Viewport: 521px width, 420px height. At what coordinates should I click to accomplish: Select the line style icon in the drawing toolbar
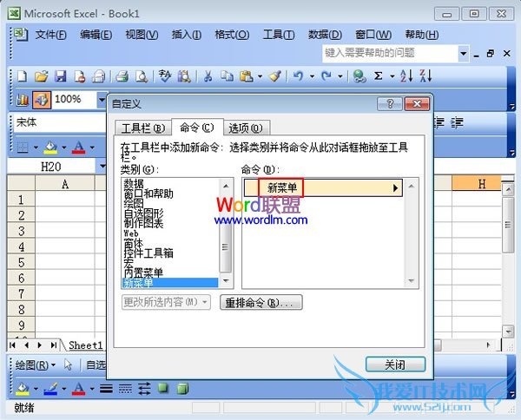106,389
